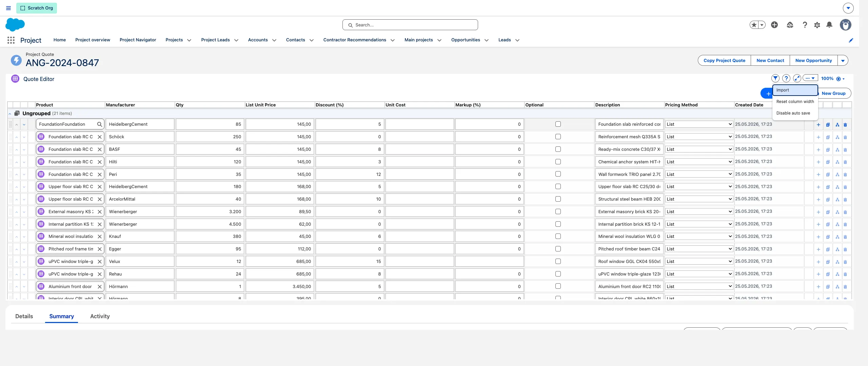The width and height of the screenshot is (868, 366).
Task: Clear product in the Hilti row
Action: [100, 162]
